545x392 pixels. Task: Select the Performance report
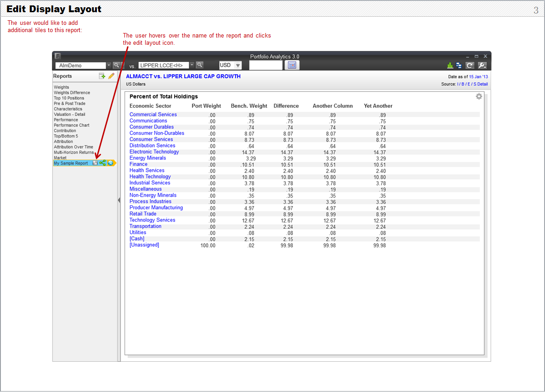click(x=66, y=120)
